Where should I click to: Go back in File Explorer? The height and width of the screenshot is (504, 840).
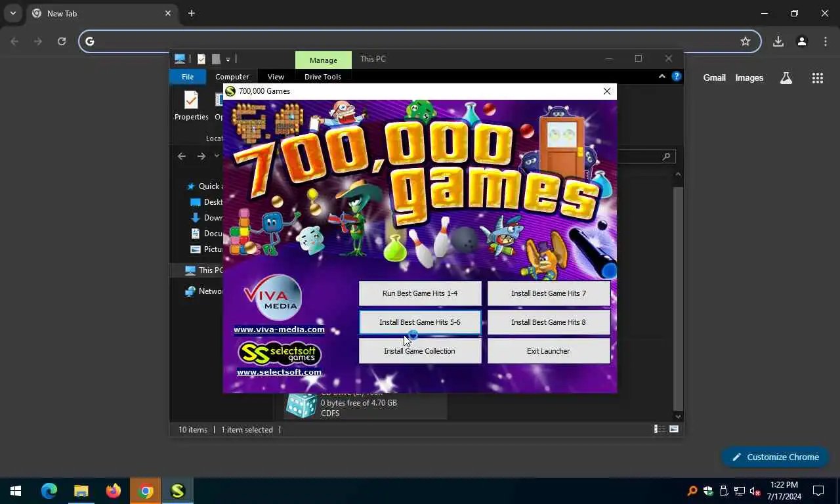pos(182,156)
